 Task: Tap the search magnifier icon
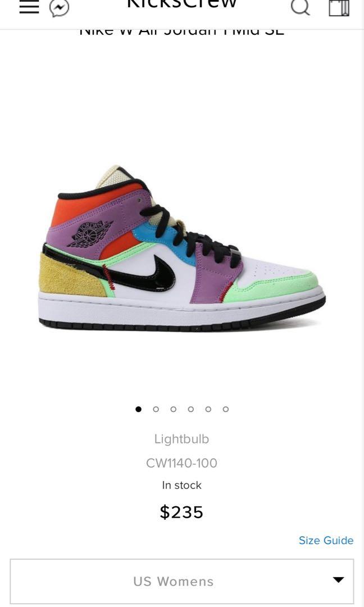pos(301,7)
